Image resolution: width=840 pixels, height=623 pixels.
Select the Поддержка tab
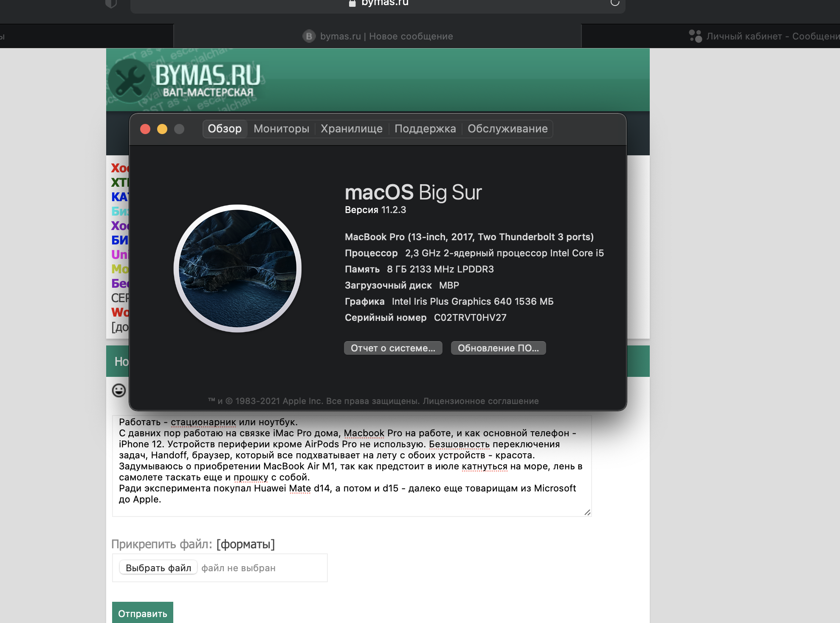coord(425,129)
